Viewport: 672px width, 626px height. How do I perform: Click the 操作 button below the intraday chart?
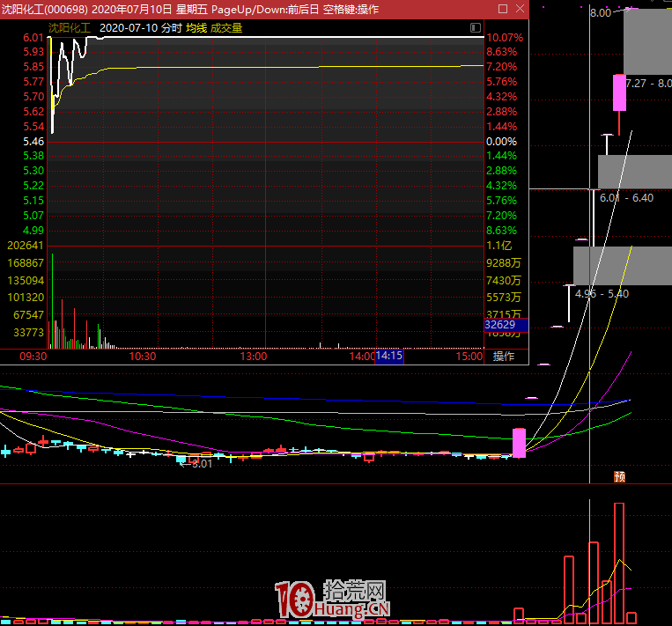tap(504, 357)
